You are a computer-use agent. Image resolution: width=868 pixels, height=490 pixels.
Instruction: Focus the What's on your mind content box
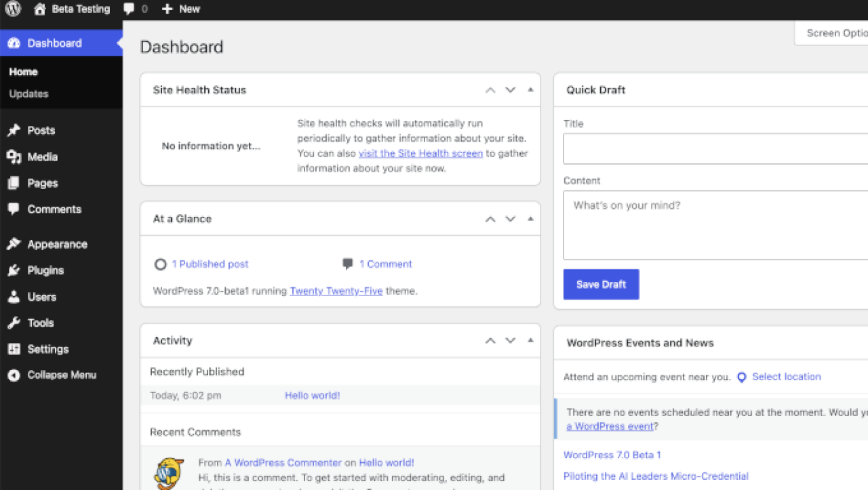tap(715, 225)
